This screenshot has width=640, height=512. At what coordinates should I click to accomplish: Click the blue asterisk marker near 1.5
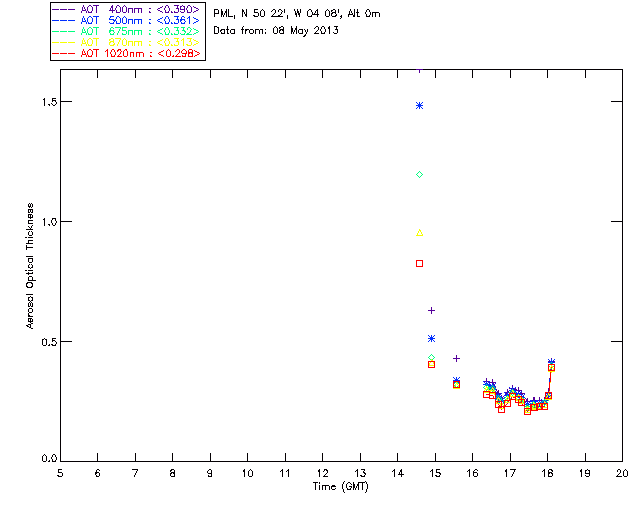click(x=419, y=106)
